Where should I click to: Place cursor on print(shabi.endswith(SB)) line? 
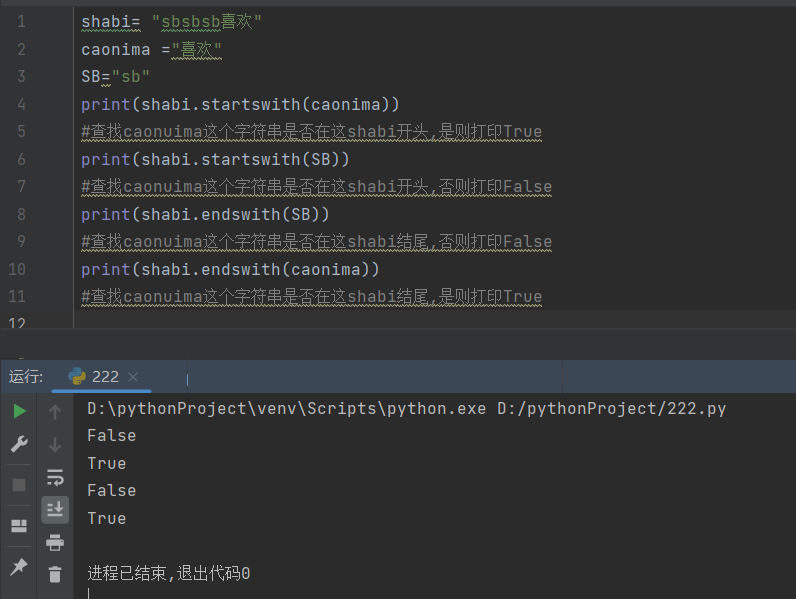(205, 214)
